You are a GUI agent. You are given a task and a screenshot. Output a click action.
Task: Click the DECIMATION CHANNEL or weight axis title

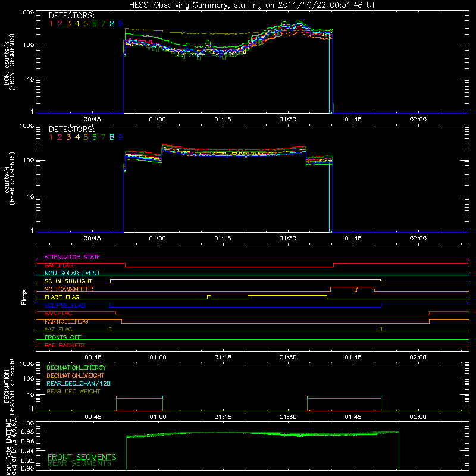(x=9, y=386)
